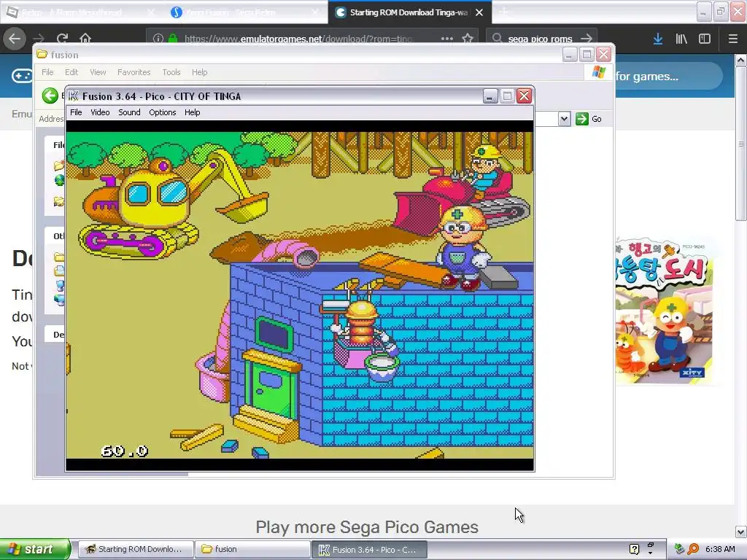The height and width of the screenshot is (560, 747).
Task: Open Edit menu in fusion folder window
Action: click(71, 72)
